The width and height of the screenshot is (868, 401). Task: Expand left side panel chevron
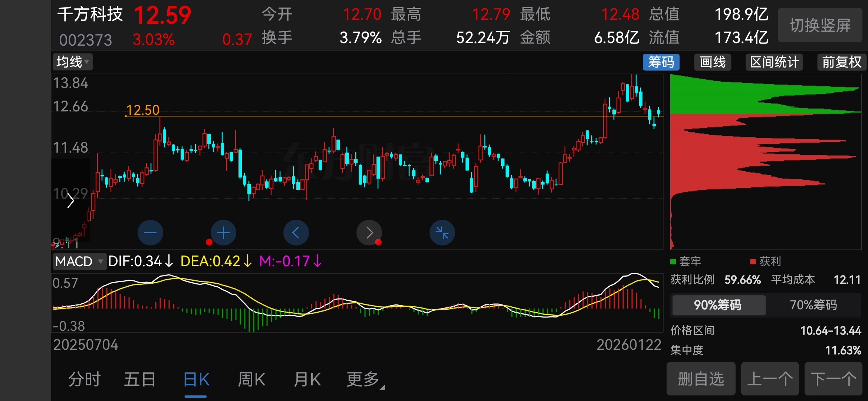[x=70, y=201]
